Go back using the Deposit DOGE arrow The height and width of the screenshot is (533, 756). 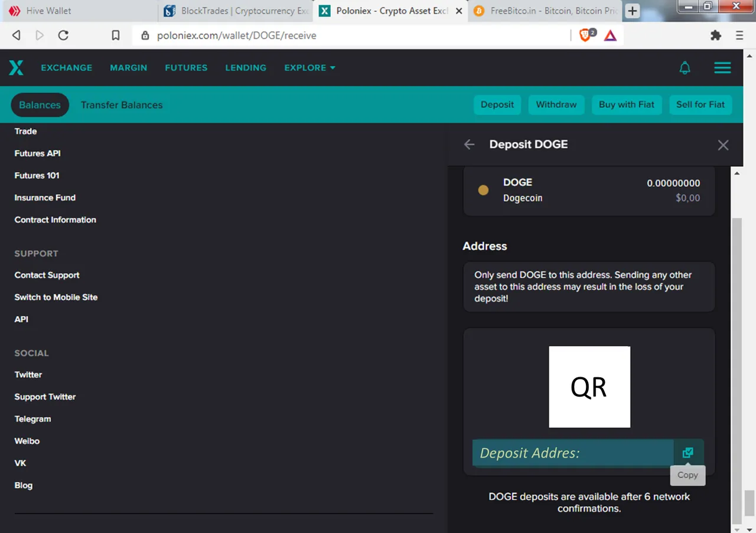click(470, 145)
